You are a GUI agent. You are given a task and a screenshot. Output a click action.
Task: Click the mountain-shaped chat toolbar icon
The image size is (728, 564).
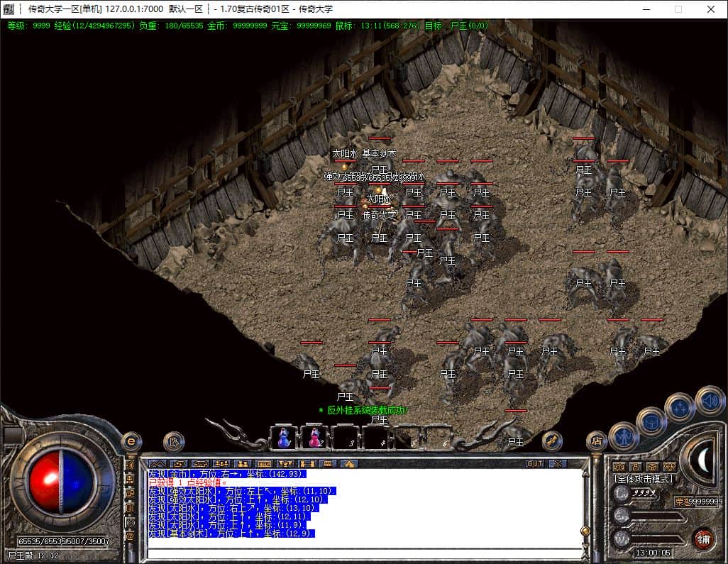157,463
